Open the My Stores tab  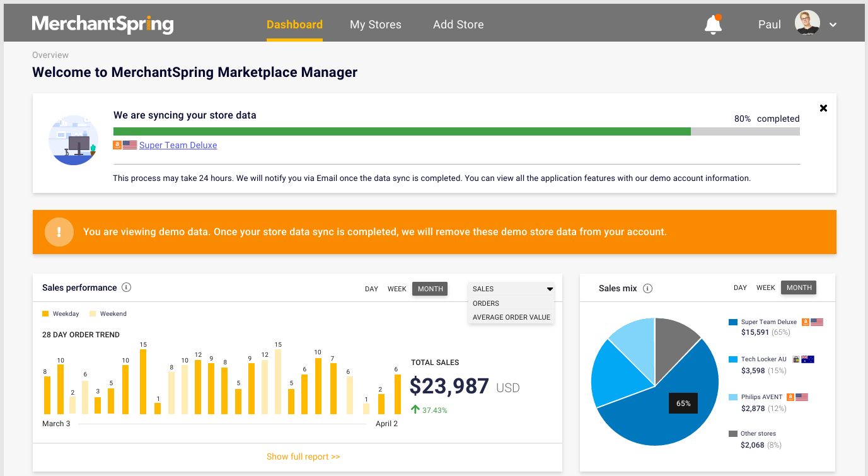click(376, 25)
